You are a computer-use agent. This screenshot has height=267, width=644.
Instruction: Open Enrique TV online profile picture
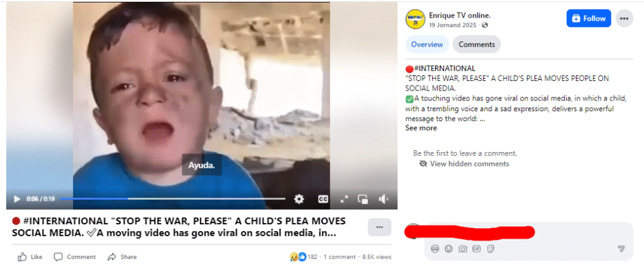pyautogui.click(x=415, y=19)
